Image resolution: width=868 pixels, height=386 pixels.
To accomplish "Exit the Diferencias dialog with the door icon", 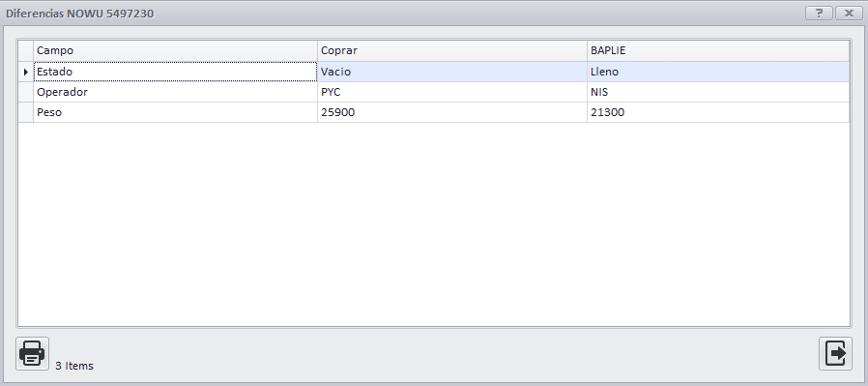I will point(835,353).
